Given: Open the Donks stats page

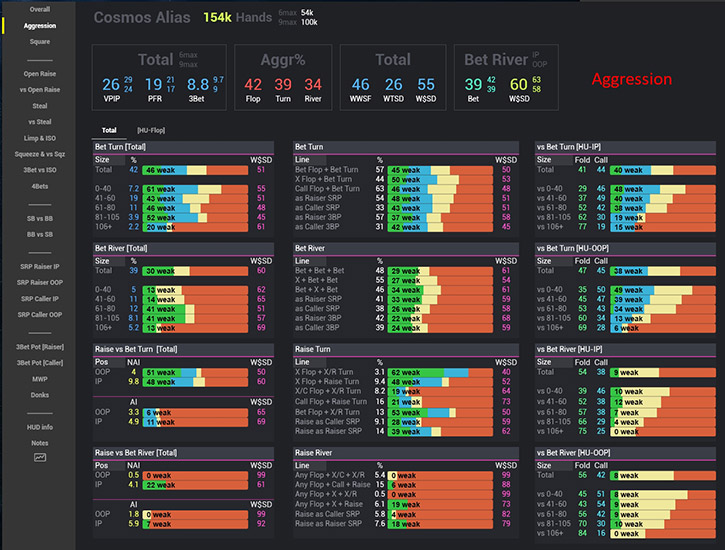Looking at the screenshot, I should tap(39, 394).
